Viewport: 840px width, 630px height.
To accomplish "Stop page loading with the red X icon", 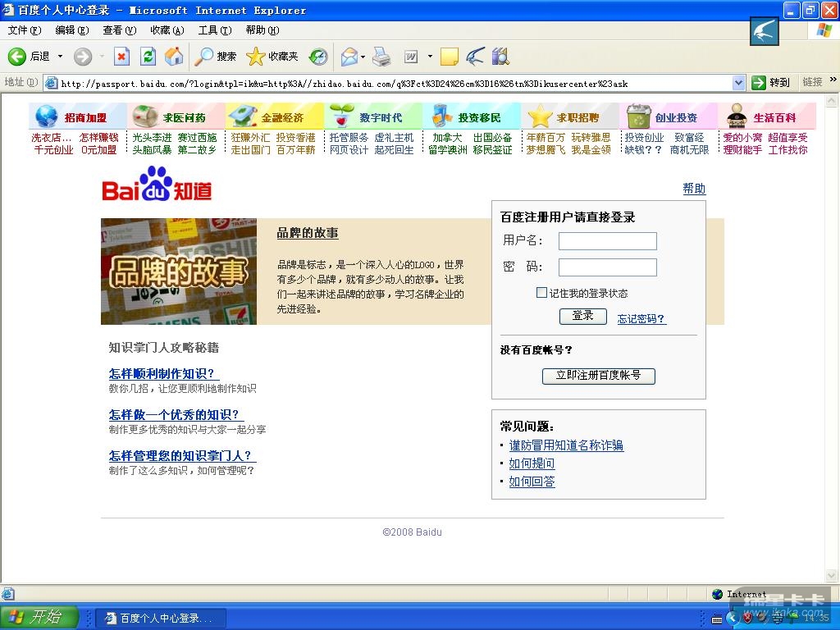I will coord(122,57).
